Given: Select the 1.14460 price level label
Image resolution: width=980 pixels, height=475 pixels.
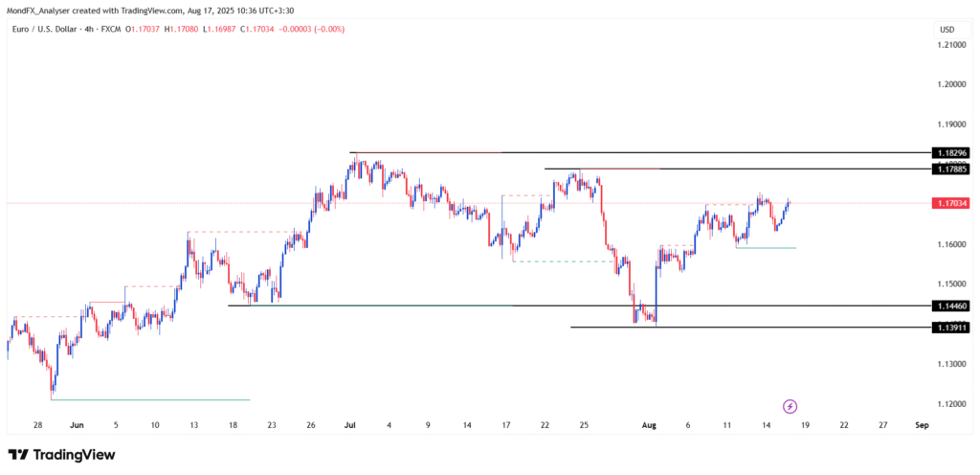Looking at the screenshot, I should pos(950,305).
